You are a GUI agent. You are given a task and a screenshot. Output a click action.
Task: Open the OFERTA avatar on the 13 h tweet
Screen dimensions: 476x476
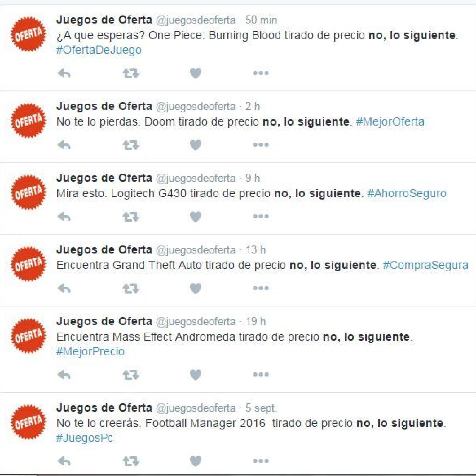coord(28,264)
